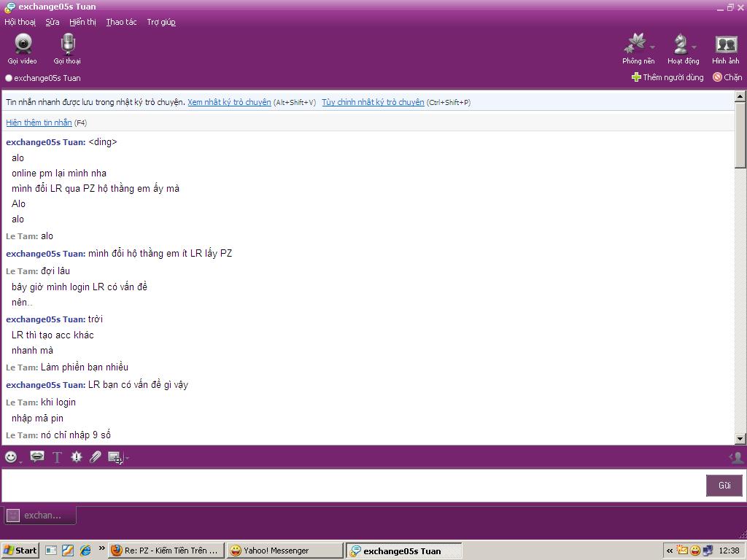Open the Sửa menu
Screen dimensions: 747x560
point(53,22)
